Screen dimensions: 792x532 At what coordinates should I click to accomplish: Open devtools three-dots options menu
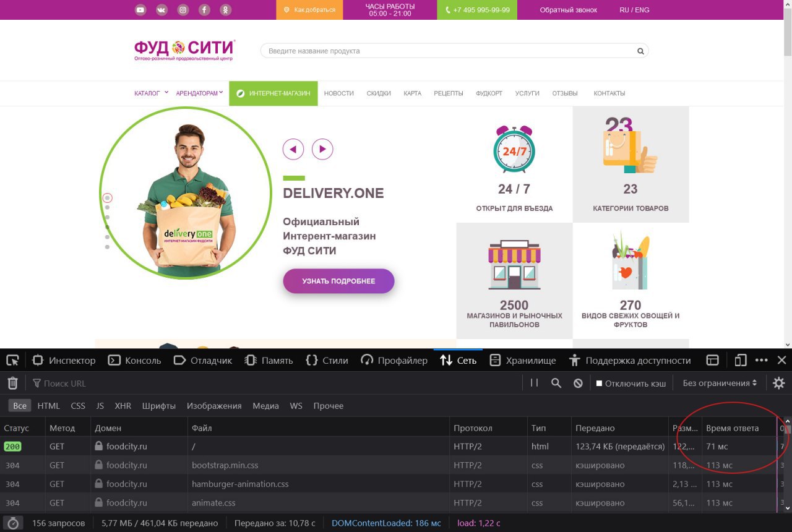pos(762,360)
